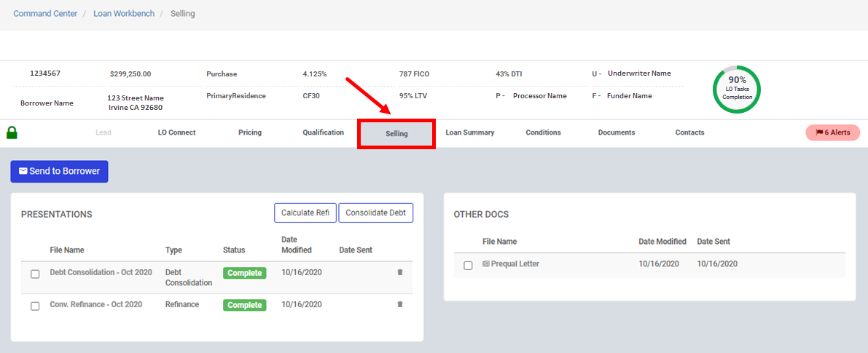Click the Borrower Name label
Viewport: 868px width, 353px height.
(x=47, y=103)
